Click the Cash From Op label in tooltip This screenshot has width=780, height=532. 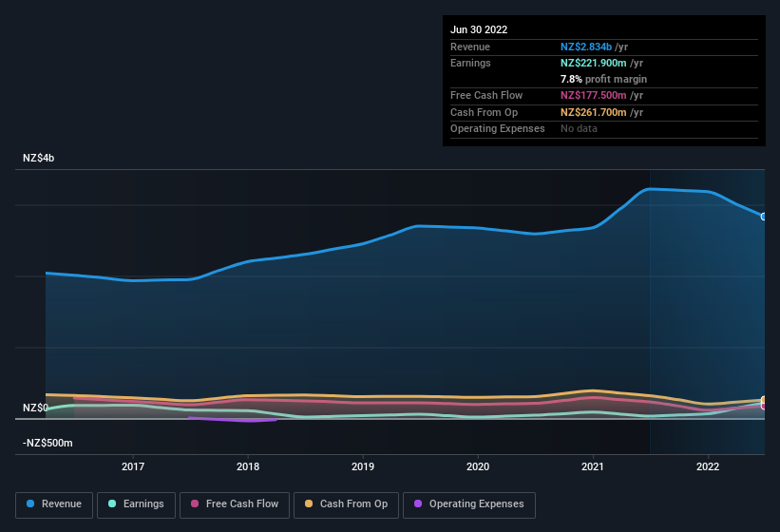coord(484,112)
